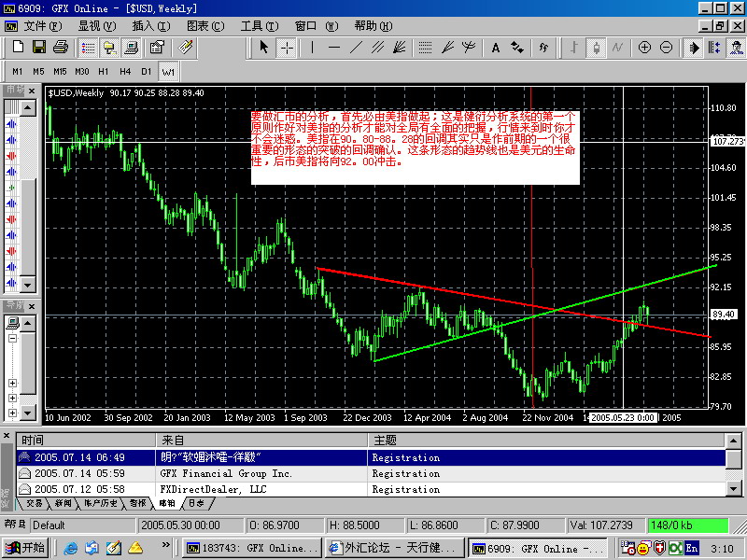Switch to the 帐户历史 tab
747x560 pixels.
pos(101,503)
